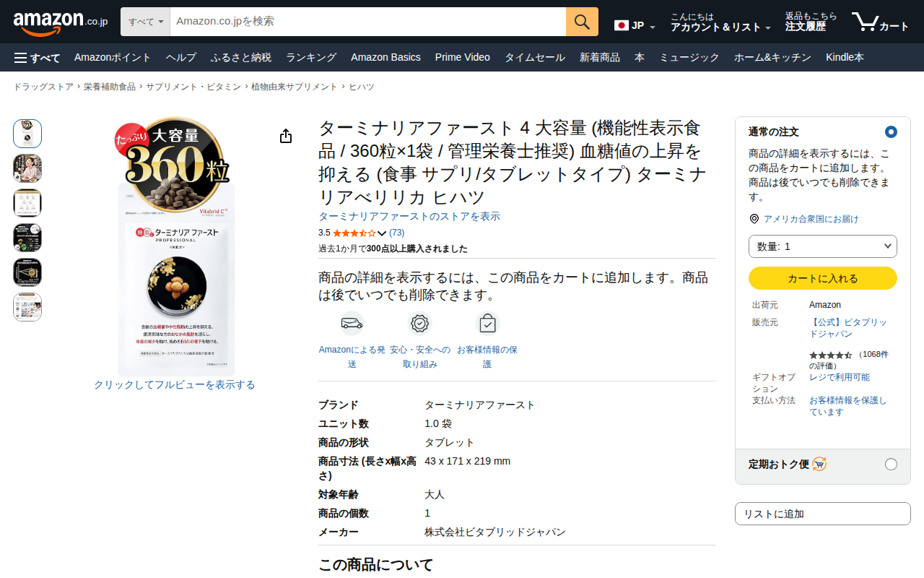Open ランキング navigation item
Image resolution: width=924 pixels, height=578 pixels.
[311, 58]
